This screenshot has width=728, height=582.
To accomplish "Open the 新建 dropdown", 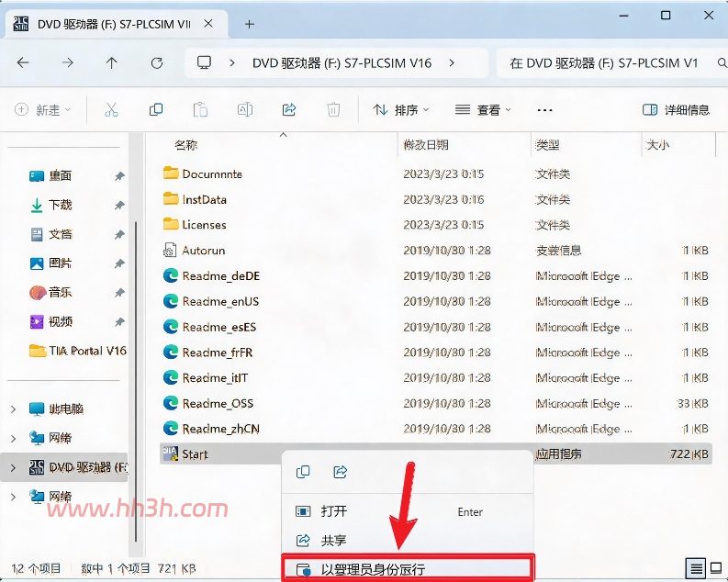I will point(43,110).
